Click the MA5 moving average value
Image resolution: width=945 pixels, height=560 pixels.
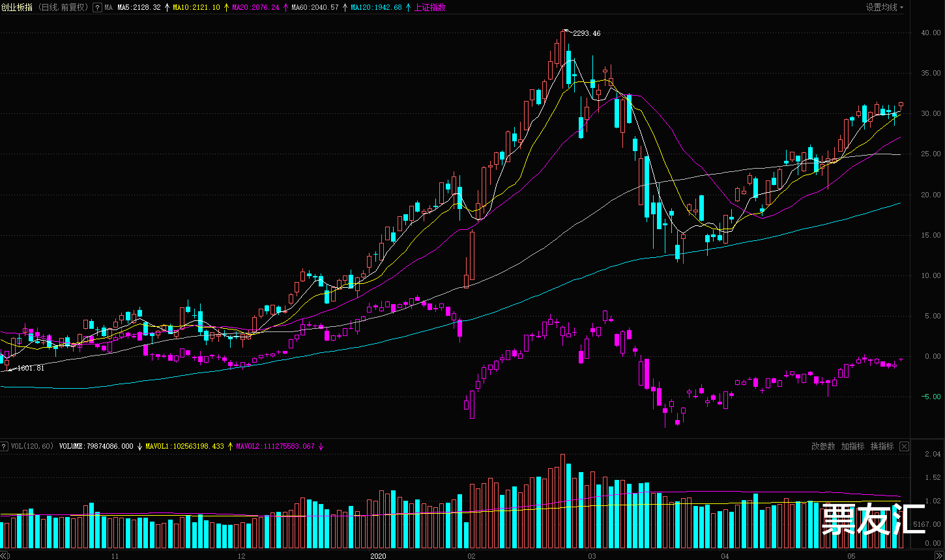(x=139, y=8)
